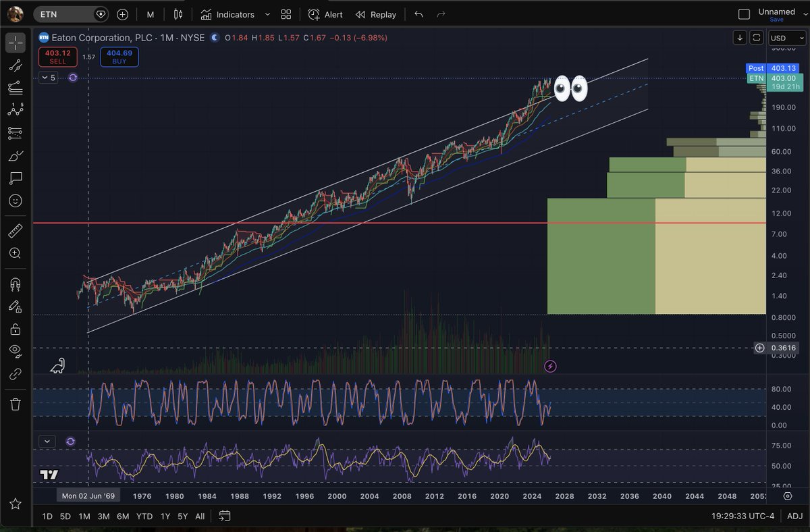Toggle lock all drawing tools
Screen dimensions: 810x532
[16, 329]
